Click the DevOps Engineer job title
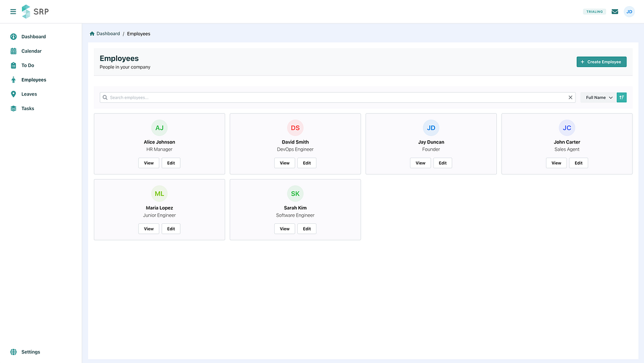This screenshot has width=644, height=363. (295, 149)
